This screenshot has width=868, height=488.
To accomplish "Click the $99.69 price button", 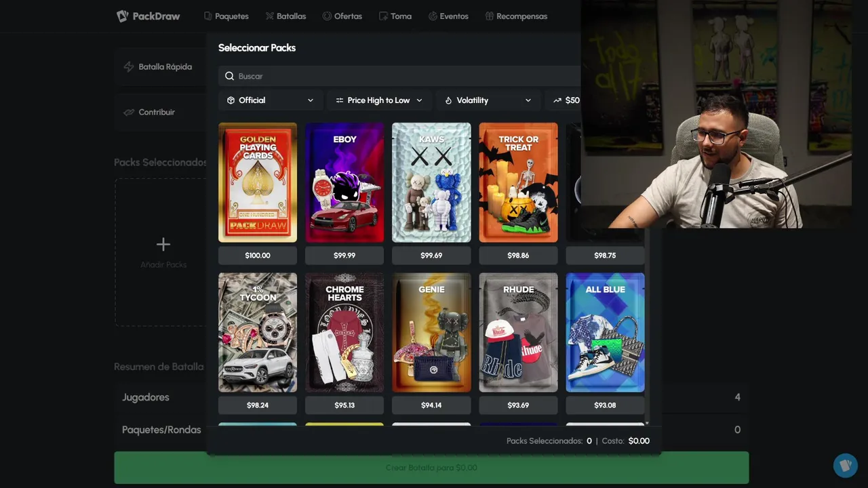I will coord(431,256).
